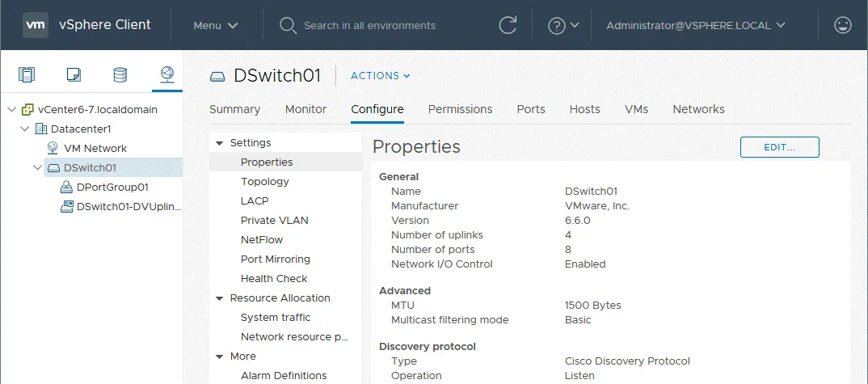Click the refresh icon in header

(x=508, y=25)
